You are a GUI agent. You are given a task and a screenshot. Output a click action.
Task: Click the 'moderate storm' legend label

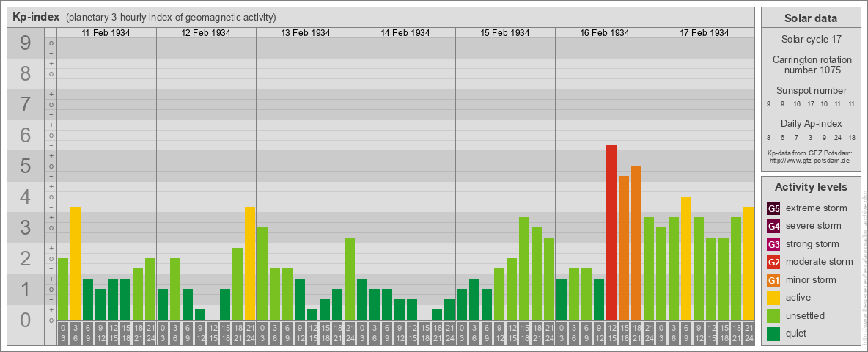pos(820,261)
